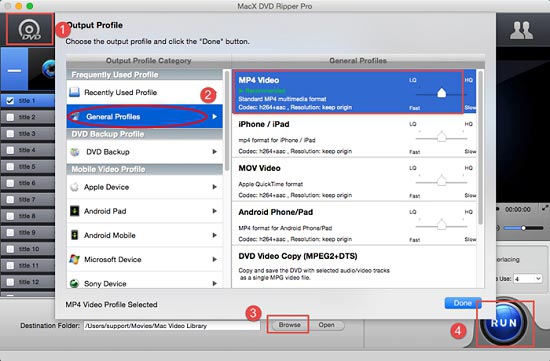The height and width of the screenshot is (361, 550).
Task: Choose the MP4 Video profile
Action: point(354,92)
